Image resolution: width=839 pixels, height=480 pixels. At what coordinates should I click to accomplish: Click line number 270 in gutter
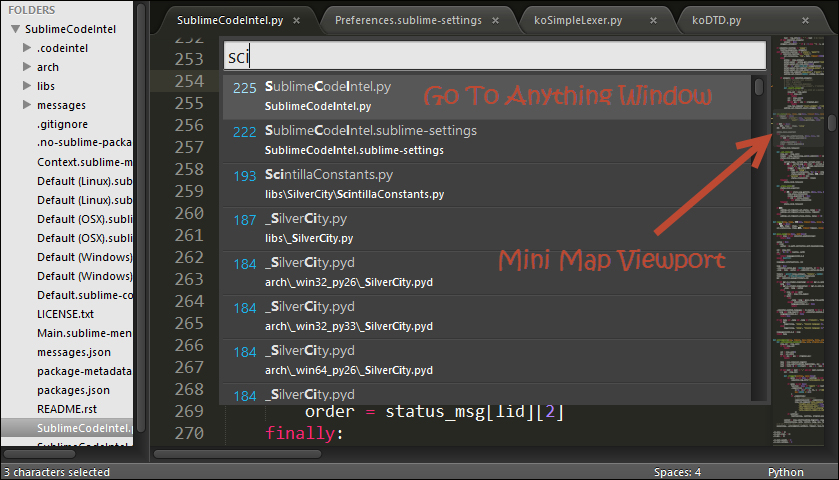(189, 433)
